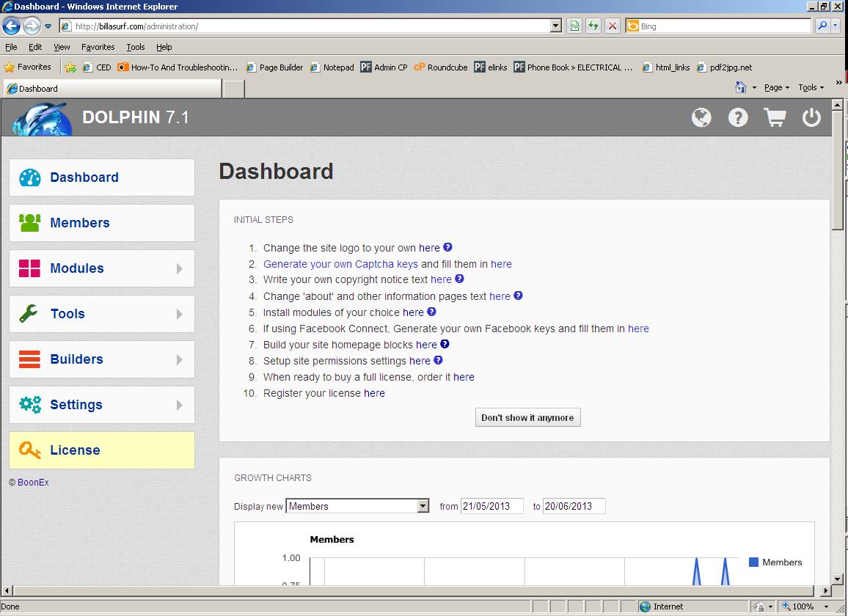Click help tooltip icon beside site logo step
The width and height of the screenshot is (848, 616).
(x=447, y=248)
